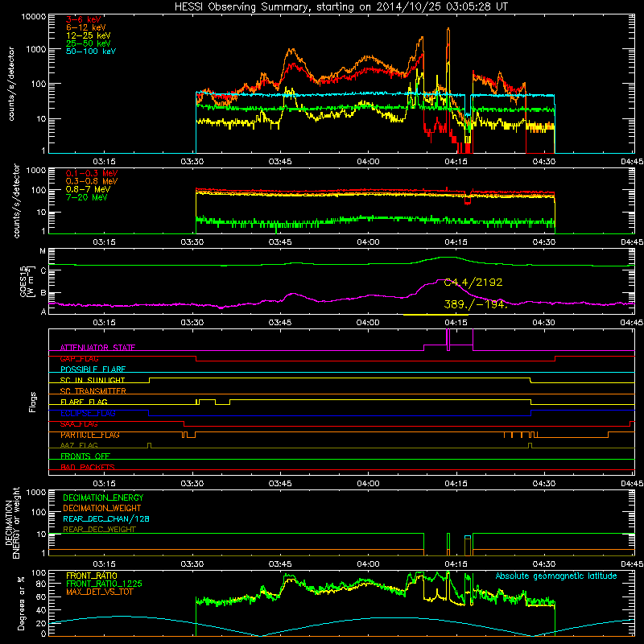644x644 pixels.
Task: Click the SC_TRANSMITTER flag label
Action: click(93, 391)
